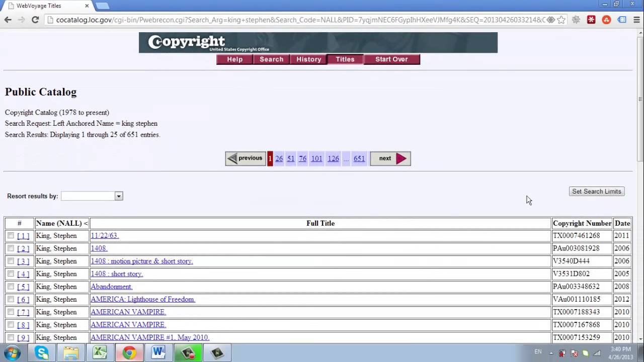Select the checkbox beside Abandonment row
Screen dimensions: 644x362
coord(11,286)
